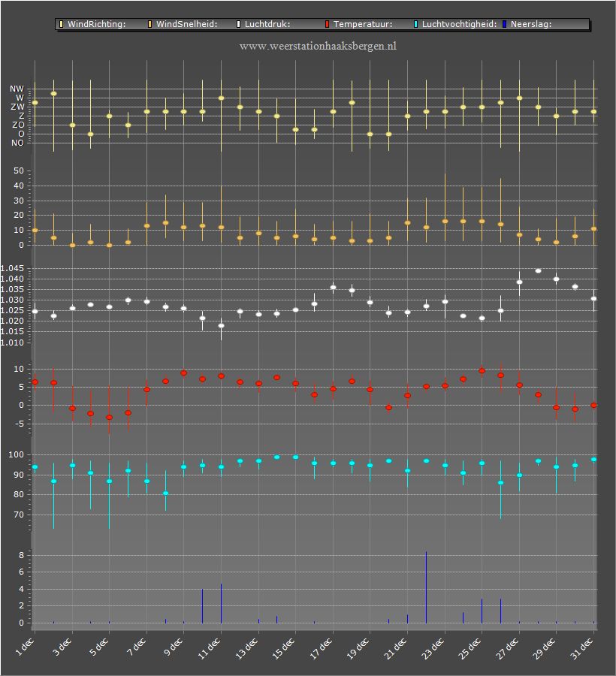Click the 5 dec axis label
The width and height of the screenshot is (616, 676).
(x=99, y=647)
